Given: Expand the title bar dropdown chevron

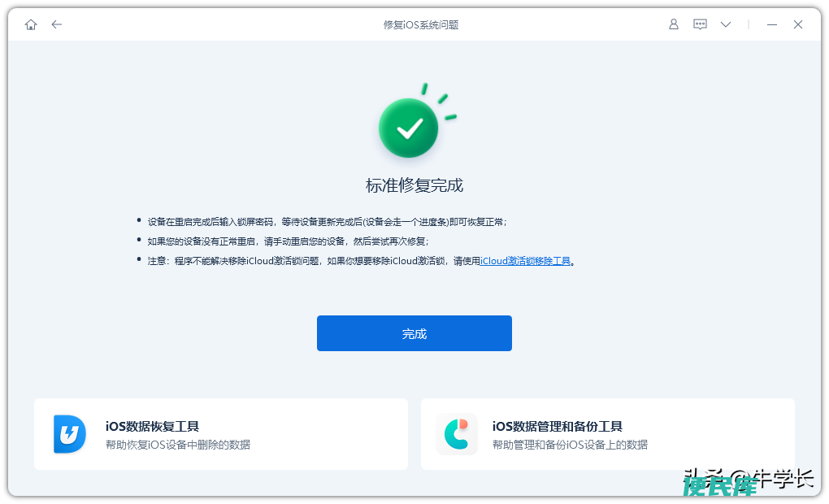Looking at the screenshot, I should point(726,24).
